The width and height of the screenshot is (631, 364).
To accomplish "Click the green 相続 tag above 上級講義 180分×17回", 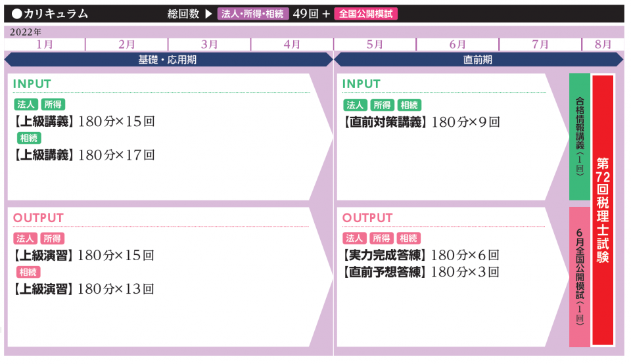I will 29,138.
